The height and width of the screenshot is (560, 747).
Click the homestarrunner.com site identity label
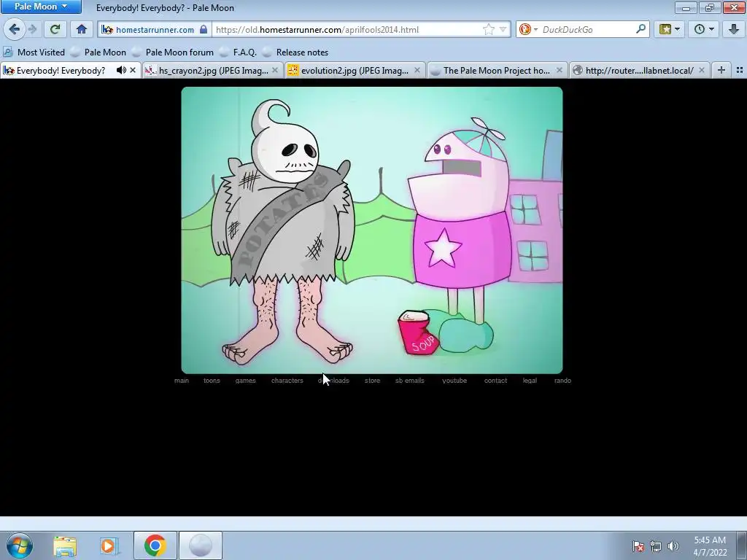point(155,29)
